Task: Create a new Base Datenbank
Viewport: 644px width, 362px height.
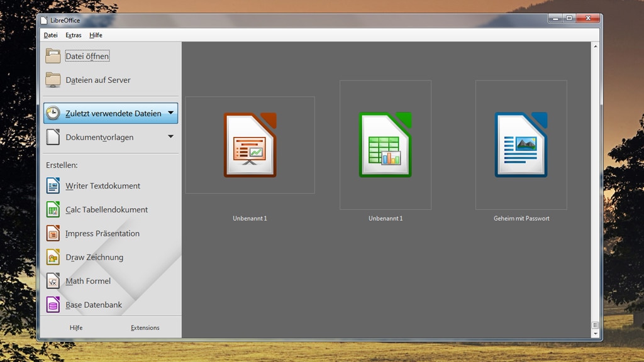Action: pyautogui.click(x=94, y=305)
